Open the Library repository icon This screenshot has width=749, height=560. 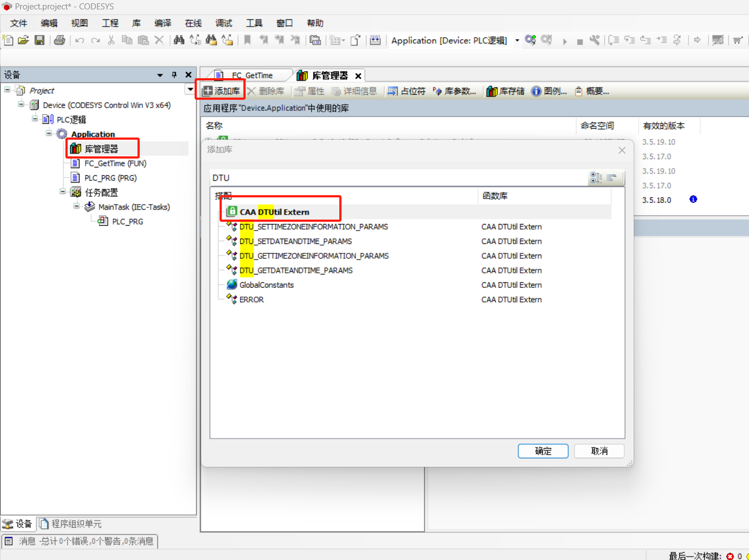point(505,91)
